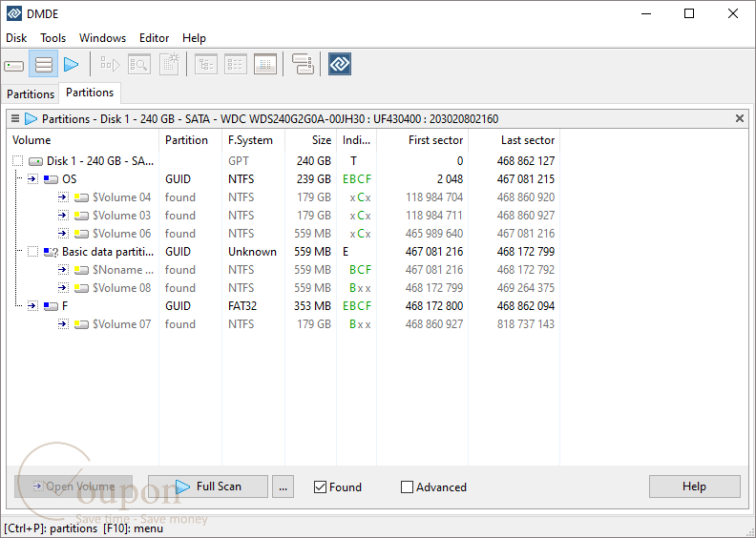Screen dimensions: 756x538
Task: Click the Full Scan button
Action: pos(208,486)
